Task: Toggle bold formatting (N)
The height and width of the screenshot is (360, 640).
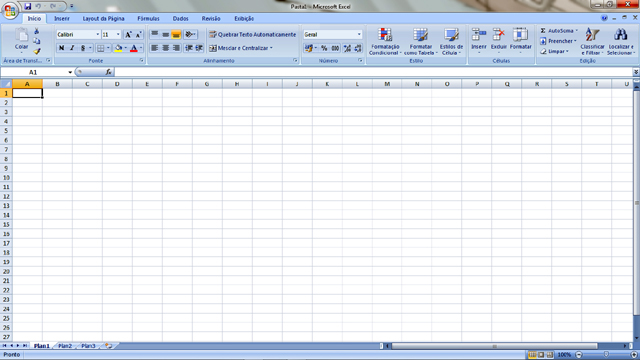Action: [x=61, y=48]
